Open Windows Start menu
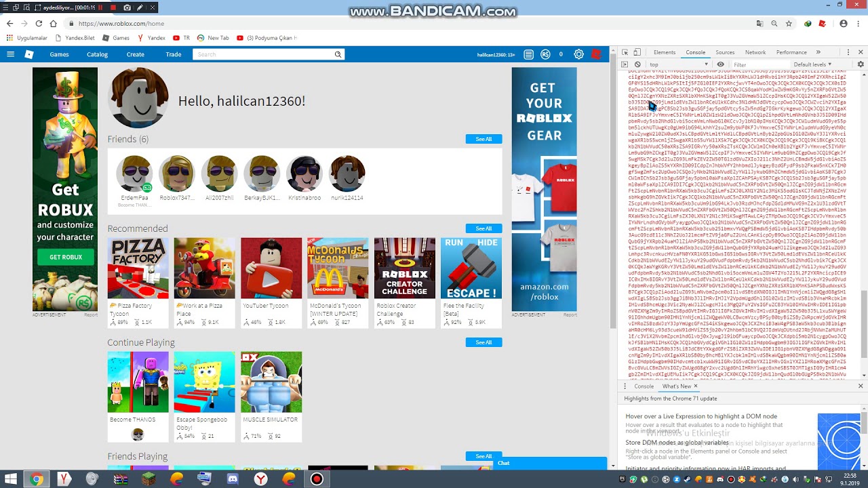This screenshot has height=488, width=868. pyautogui.click(x=10, y=479)
